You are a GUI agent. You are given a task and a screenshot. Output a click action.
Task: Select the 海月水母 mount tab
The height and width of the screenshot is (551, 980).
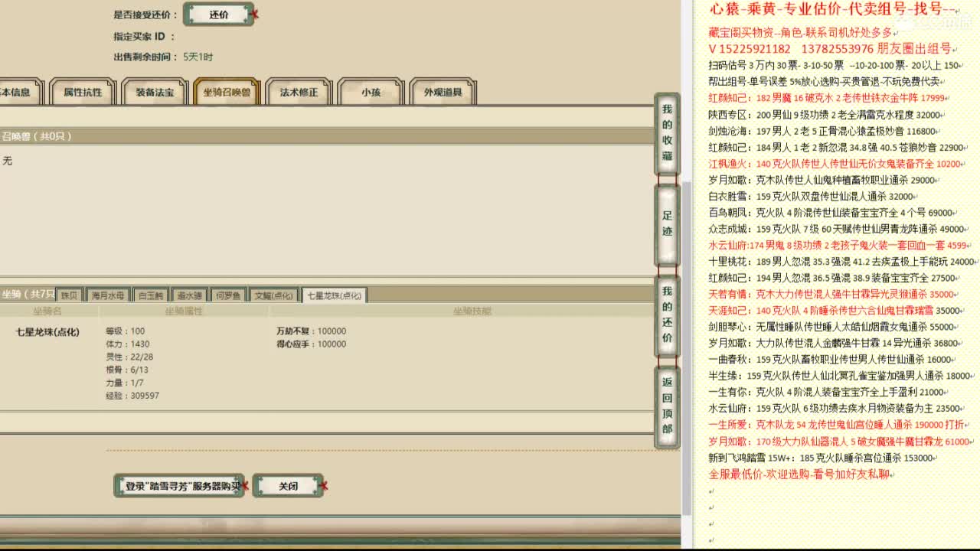click(x=108, y=295)
